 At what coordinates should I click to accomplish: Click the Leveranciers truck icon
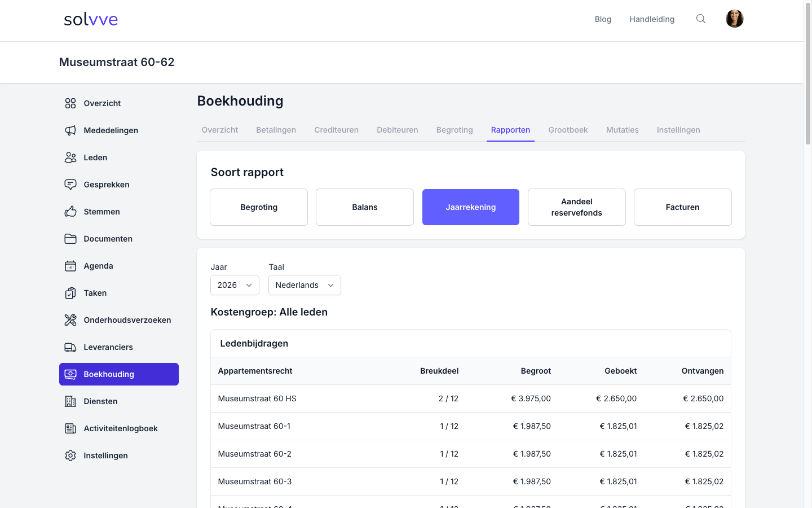[70, 347]
